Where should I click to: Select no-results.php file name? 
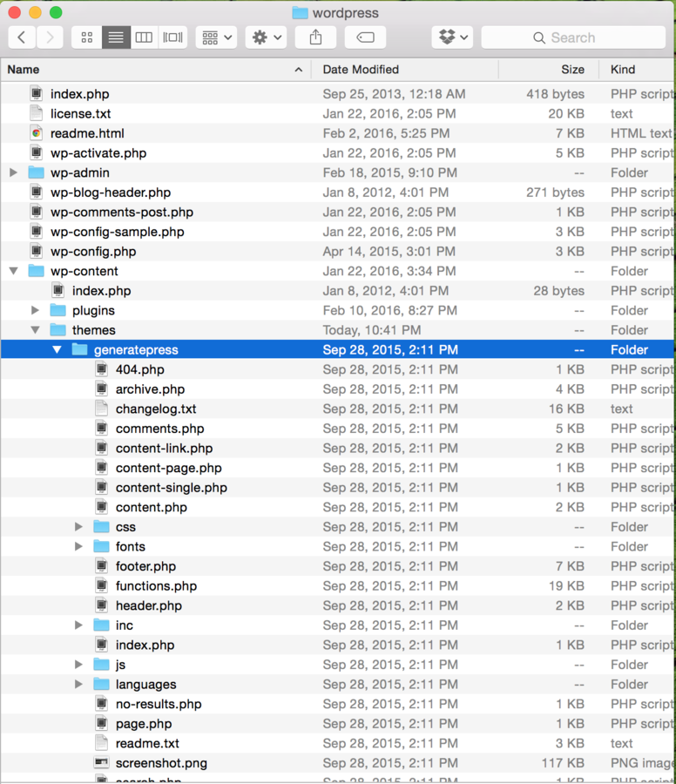pos(159,704)
